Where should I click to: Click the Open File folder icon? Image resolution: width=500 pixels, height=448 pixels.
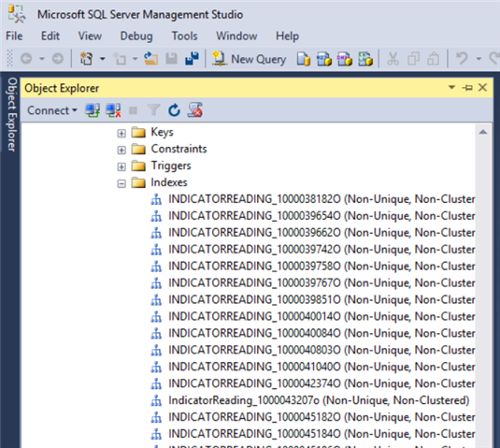[x=150, y=59]
